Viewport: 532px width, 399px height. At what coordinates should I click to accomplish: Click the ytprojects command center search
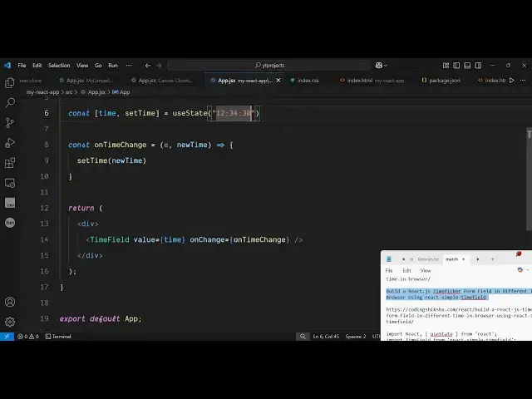tap(269, 65)
